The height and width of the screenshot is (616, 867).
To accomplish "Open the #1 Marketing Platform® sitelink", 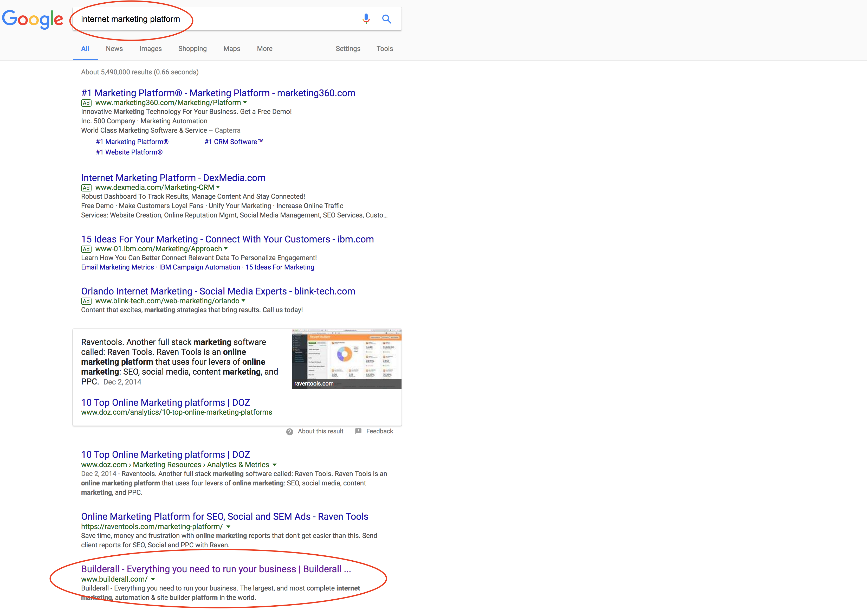I will point(132,142).
